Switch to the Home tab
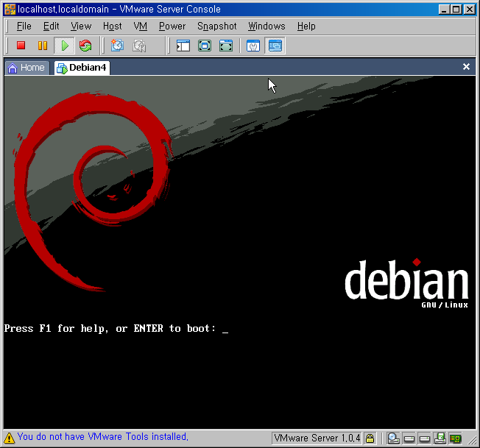 [27, 68]
